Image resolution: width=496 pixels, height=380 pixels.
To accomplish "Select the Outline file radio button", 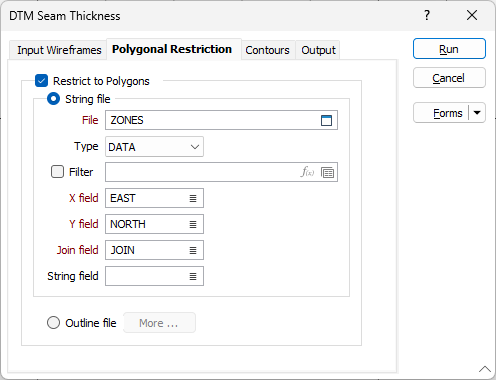I will 53,323.
